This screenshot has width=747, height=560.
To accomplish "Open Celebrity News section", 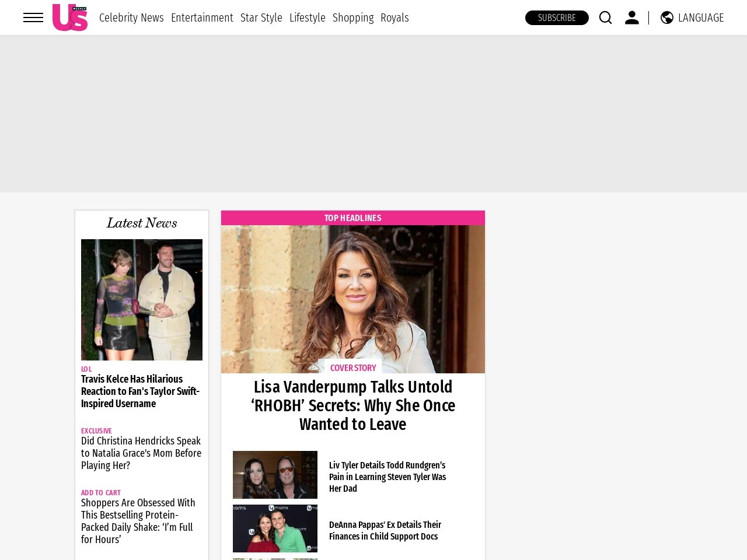I will pyautogui.click(x=131, y=17).
